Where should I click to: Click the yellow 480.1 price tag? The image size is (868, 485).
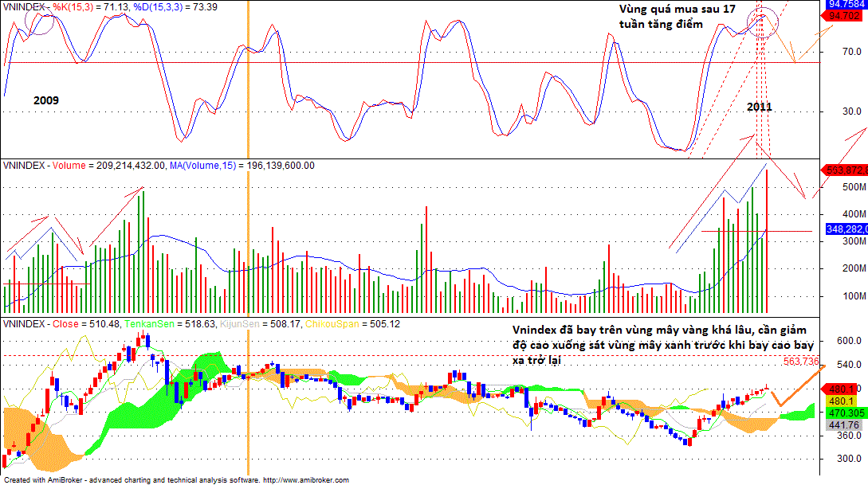tap(842, 401)
